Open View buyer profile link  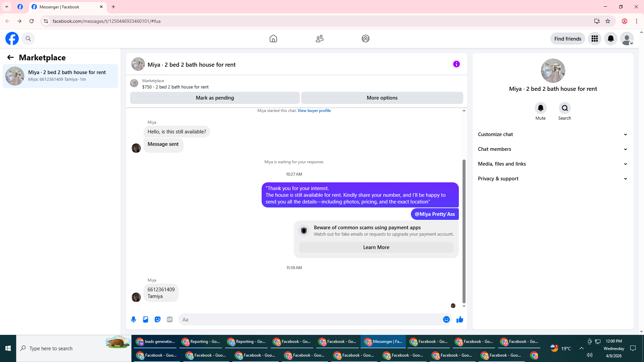(314, 111)
